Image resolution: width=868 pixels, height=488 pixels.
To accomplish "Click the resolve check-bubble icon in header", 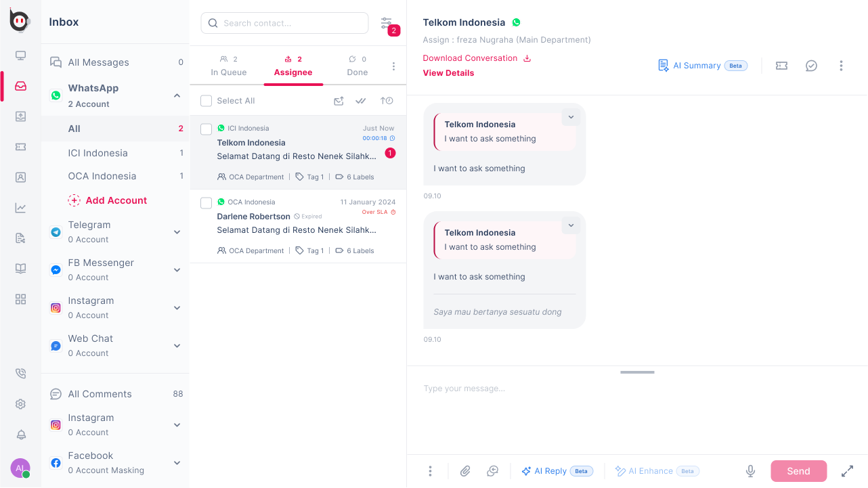I will click(811, 66).
